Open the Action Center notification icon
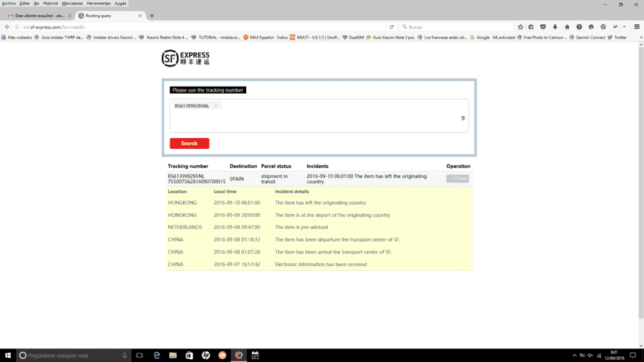The width and height of the screenshot is (644, 362). [x=633, y=356]
